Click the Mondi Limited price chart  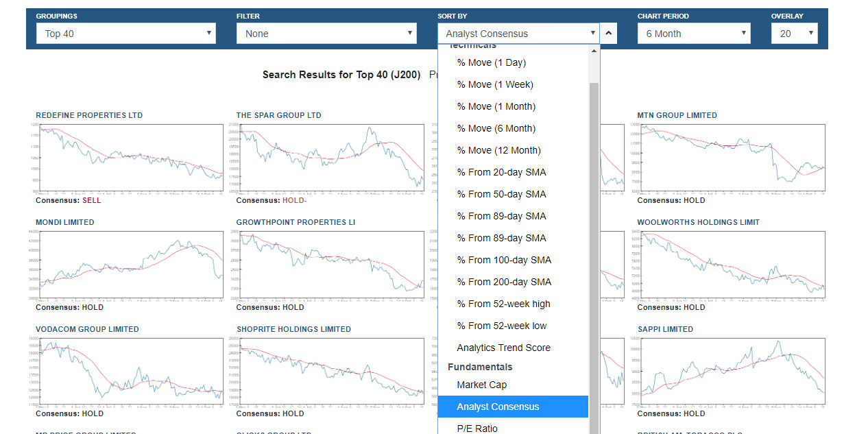130,265
